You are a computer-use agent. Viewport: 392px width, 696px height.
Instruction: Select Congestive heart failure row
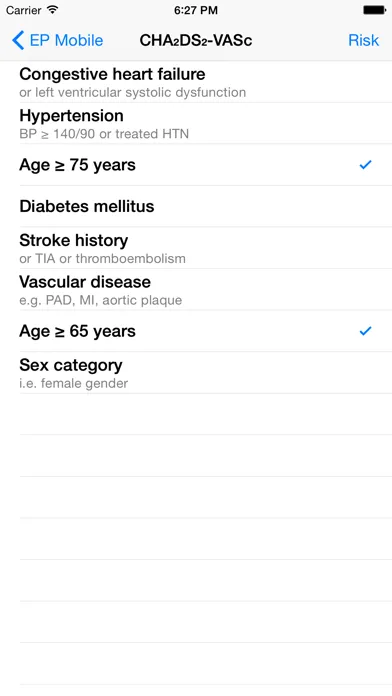[x=196, y=82]
